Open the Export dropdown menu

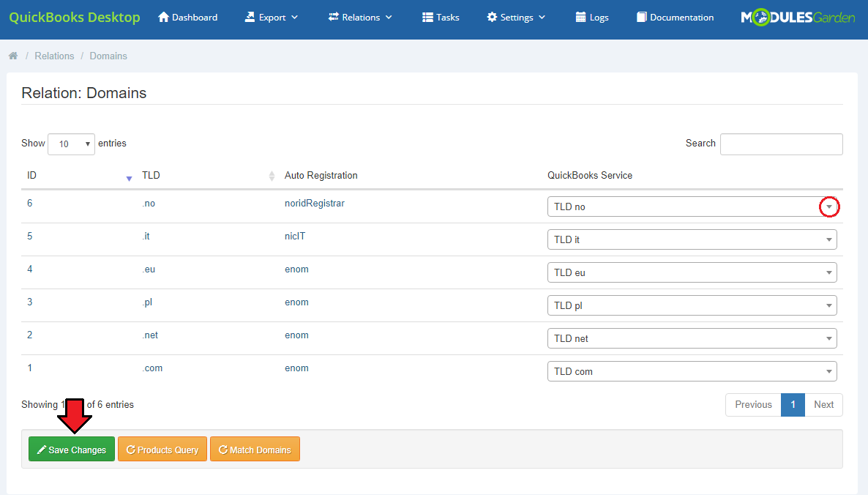(x=272, y=18)
